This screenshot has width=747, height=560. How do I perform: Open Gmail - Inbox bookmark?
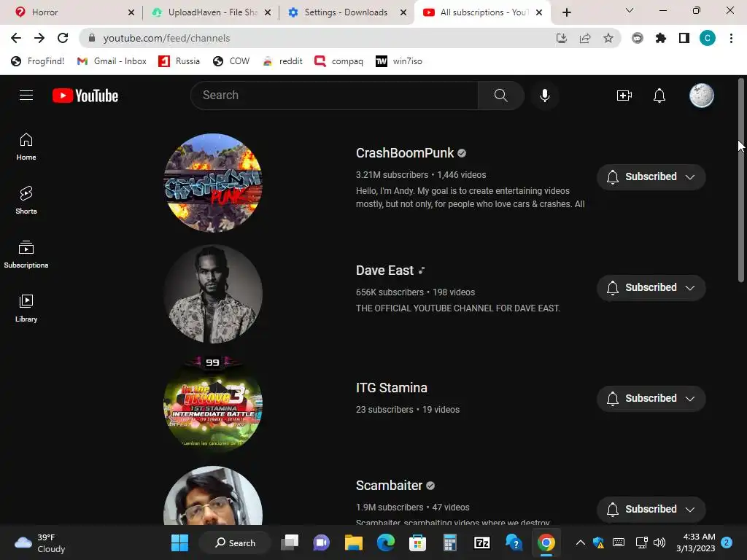click(x=112, y=61)
